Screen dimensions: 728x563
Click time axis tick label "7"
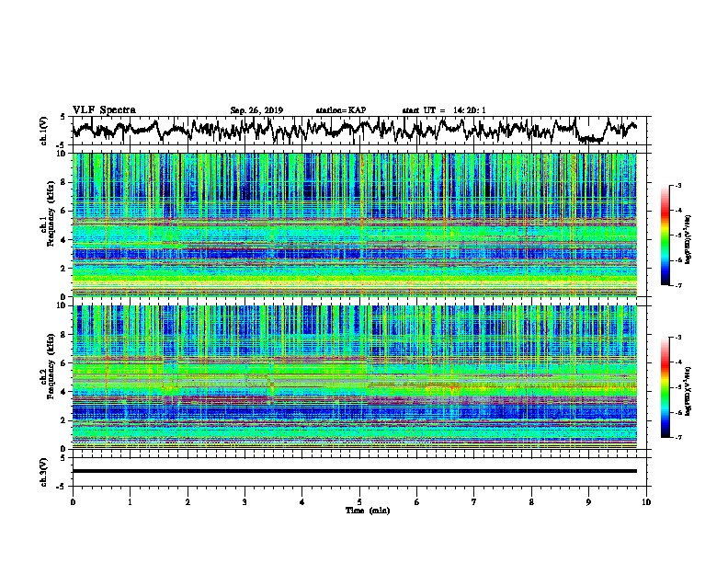(x=474, y=502)
